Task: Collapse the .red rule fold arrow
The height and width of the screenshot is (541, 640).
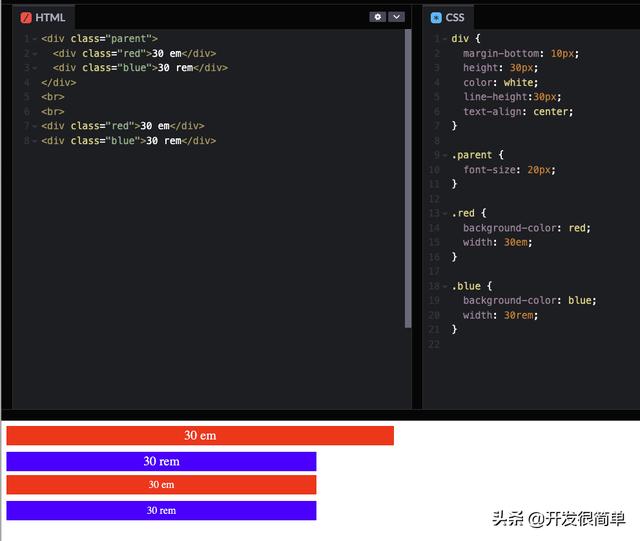Action: pyautogui.click(x=445, y=213)
